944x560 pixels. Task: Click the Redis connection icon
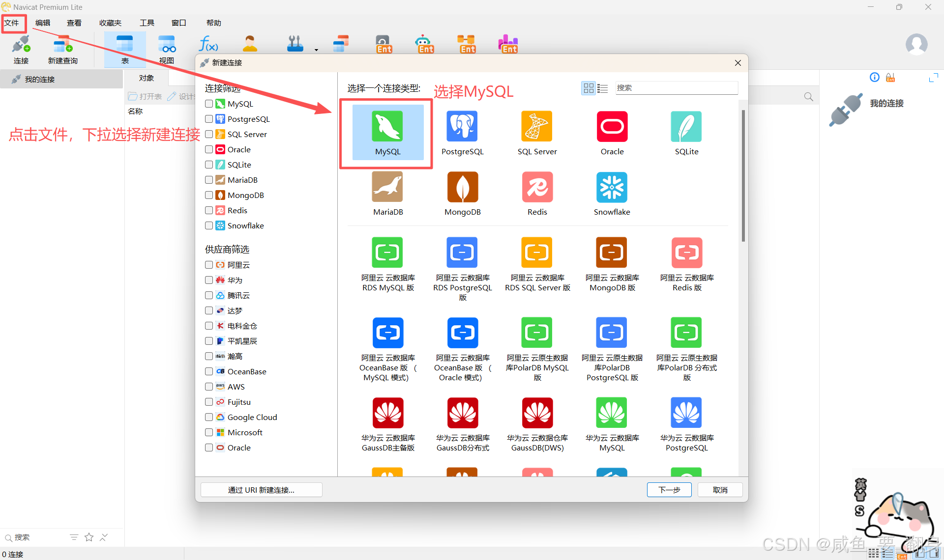coord(537,187)
